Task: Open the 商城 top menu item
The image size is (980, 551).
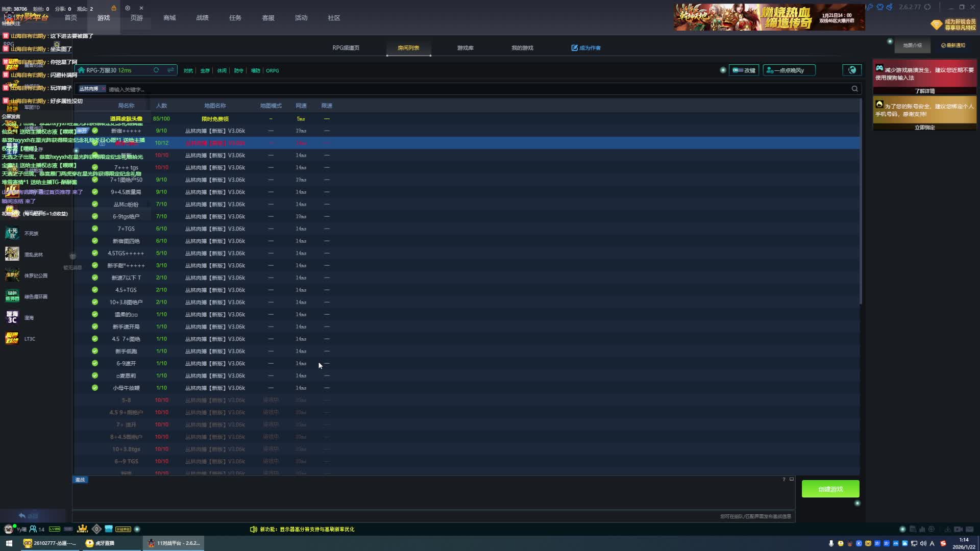Action: coord(169,18)
